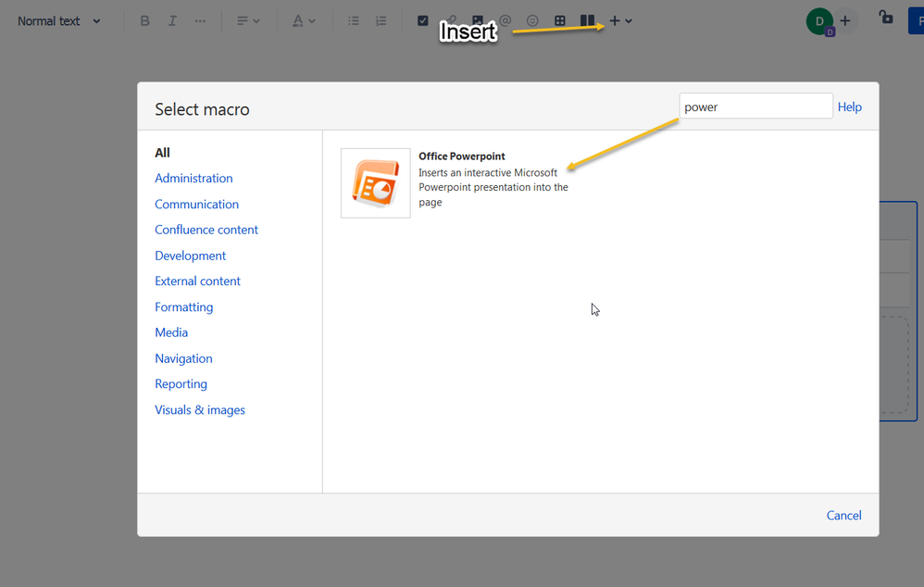Insert a numbered list
The width and height of the screenshot is (924, 587).
(381, 21)
